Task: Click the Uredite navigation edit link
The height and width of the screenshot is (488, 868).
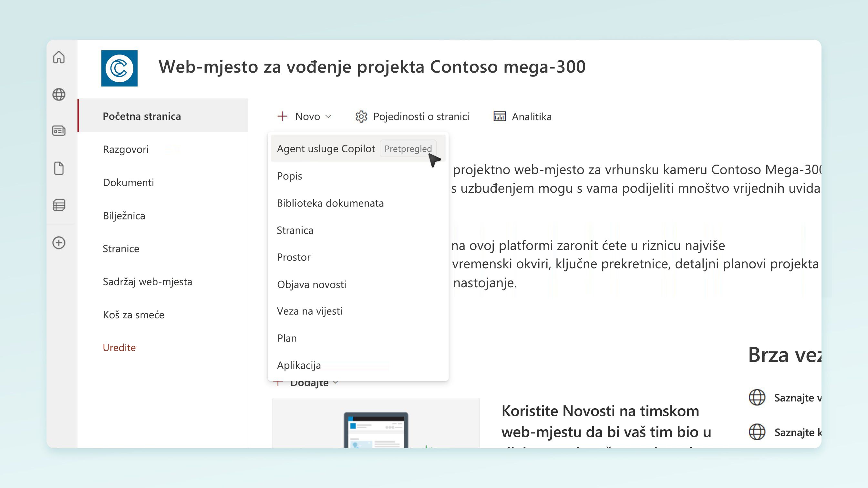Action: point(119,347)
